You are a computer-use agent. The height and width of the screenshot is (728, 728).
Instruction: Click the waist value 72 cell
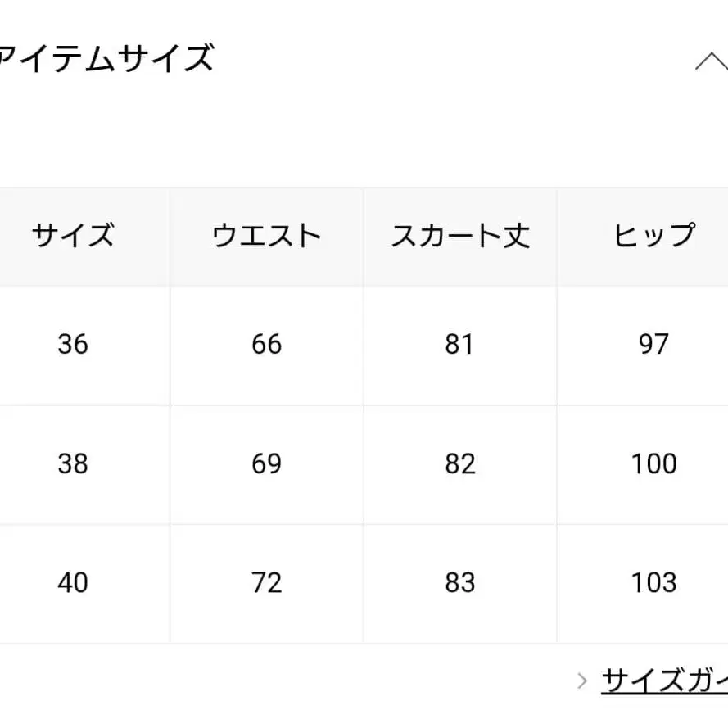point(266,583)
